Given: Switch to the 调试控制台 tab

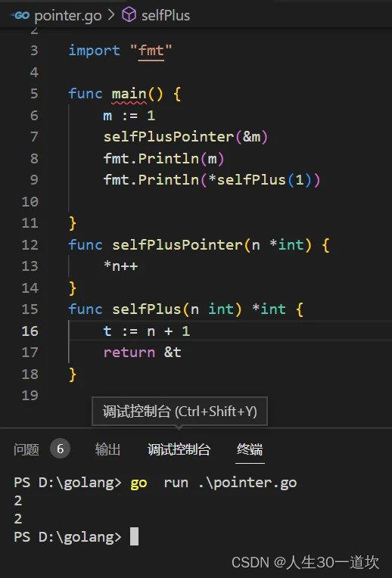Looking at the screenshot, I should pos(179,449).
